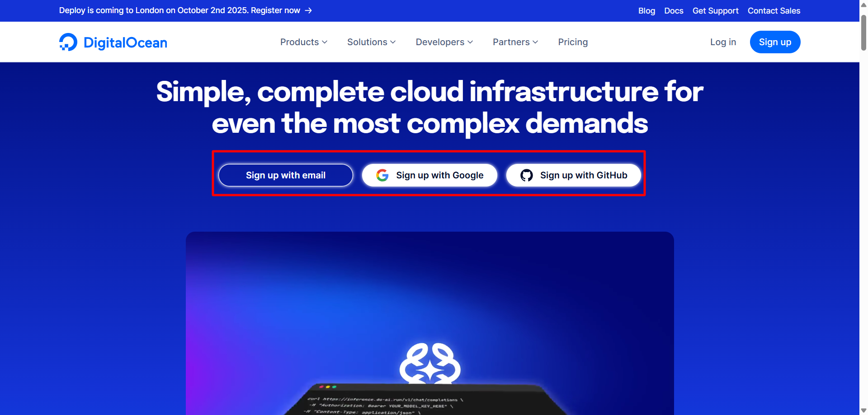
Task: Click the blue Sign up button
Action: click(x=775, y=42)
